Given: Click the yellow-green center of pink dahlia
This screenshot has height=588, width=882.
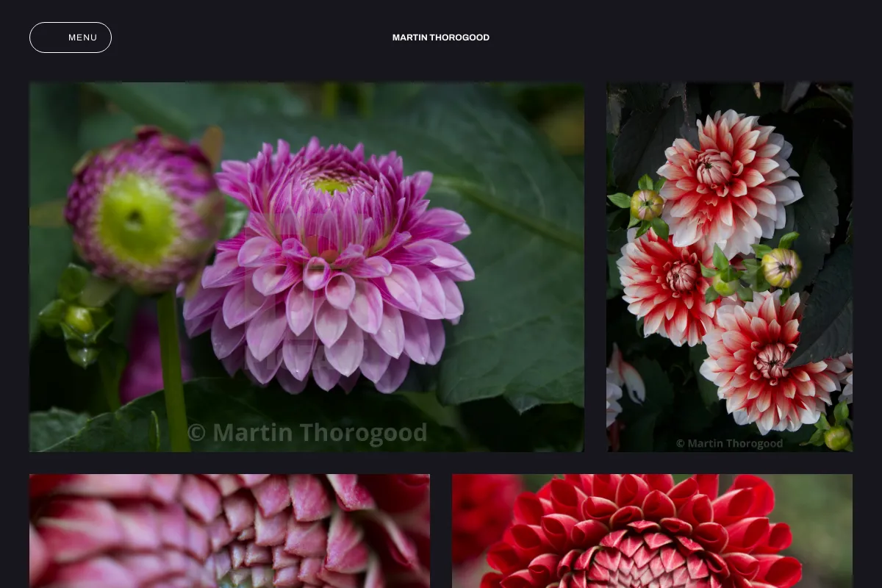Looking at the screenshot, I should pyautogui.click(x=332, y=186).
